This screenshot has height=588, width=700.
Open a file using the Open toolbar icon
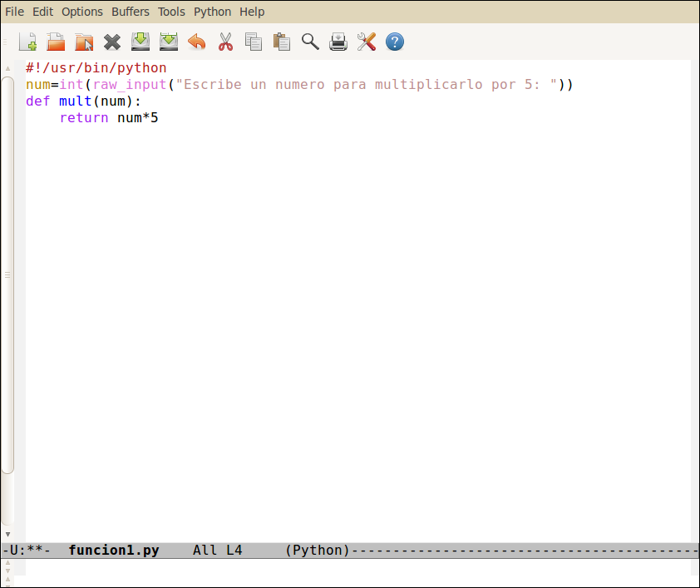56,41
